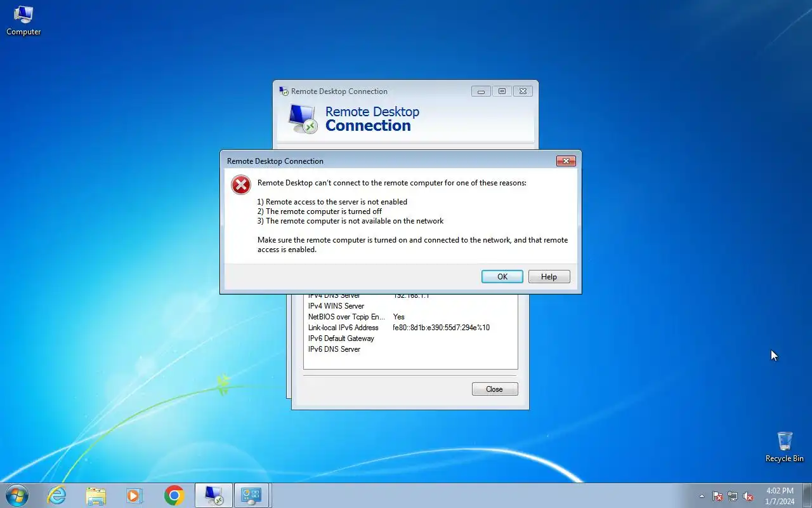Open the Computer desktop icon
Viewport: 812px width, 508px height.
(23, 20)
